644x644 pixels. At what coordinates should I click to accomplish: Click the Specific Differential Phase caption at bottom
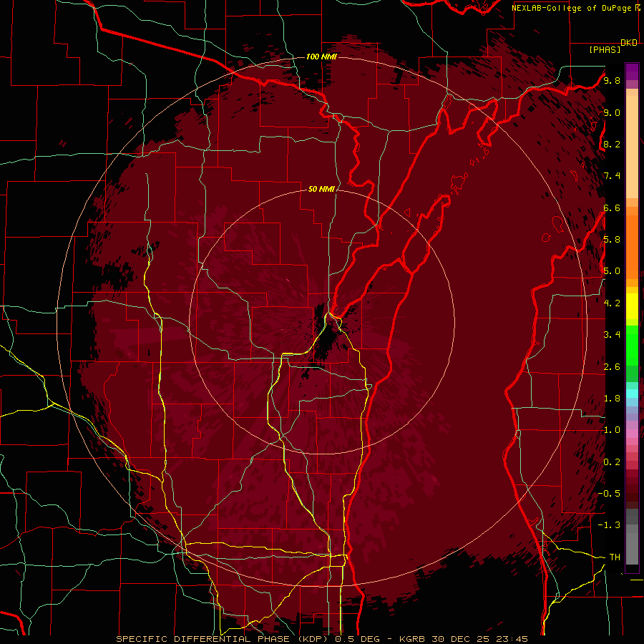322,639
